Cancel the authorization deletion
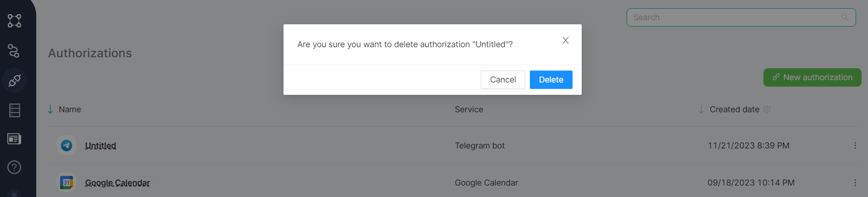This screenshot has width=868, height=197. tap(503, 80)
